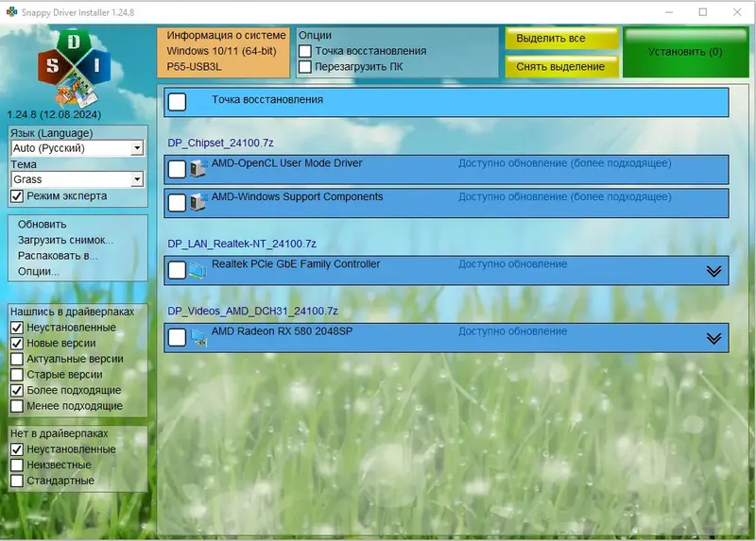Viewport: 756px width, 541px height.
Task: Click DP_LAN_Realtek-NT_24100.7z pack heading
Action: (242, 244)
